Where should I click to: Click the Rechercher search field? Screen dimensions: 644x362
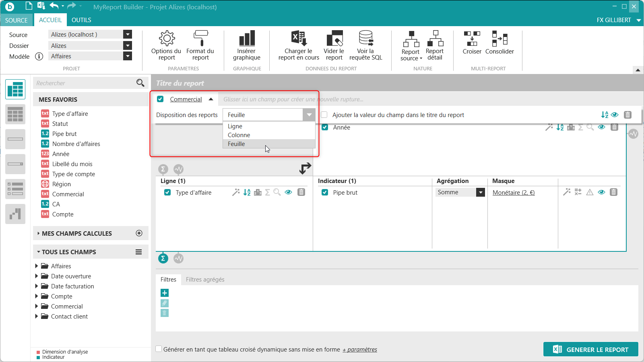[x=85, y=83]
